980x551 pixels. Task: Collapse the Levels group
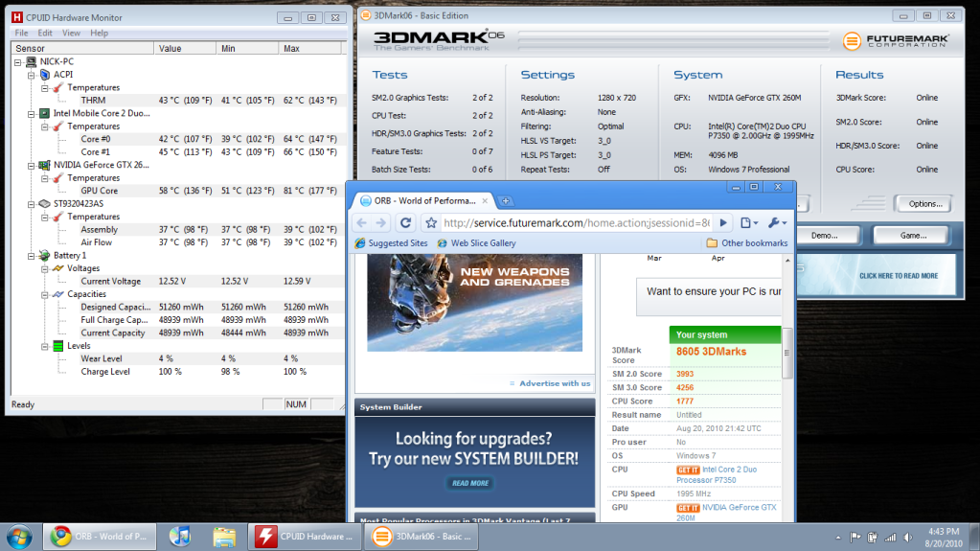click(x=45, y=346)
